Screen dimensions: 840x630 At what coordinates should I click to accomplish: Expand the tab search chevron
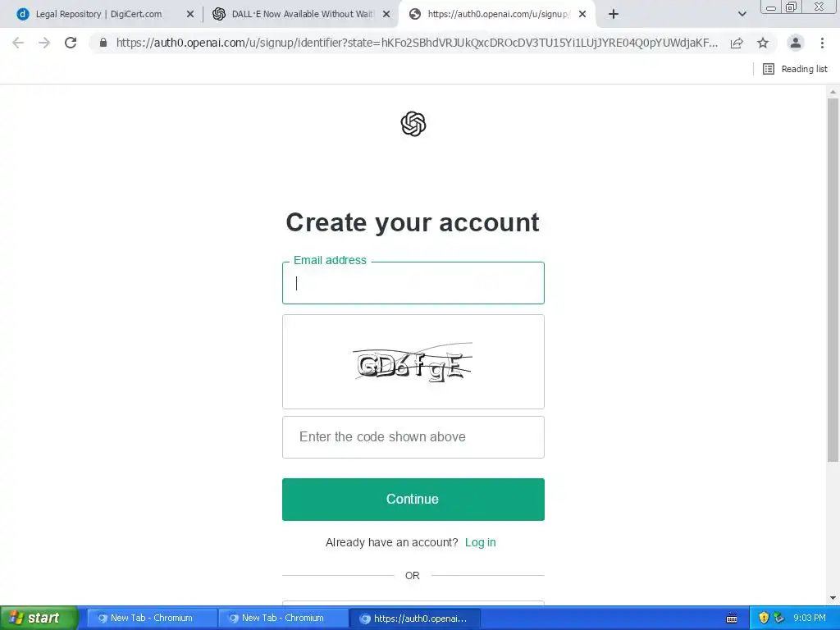coord(742,14)
